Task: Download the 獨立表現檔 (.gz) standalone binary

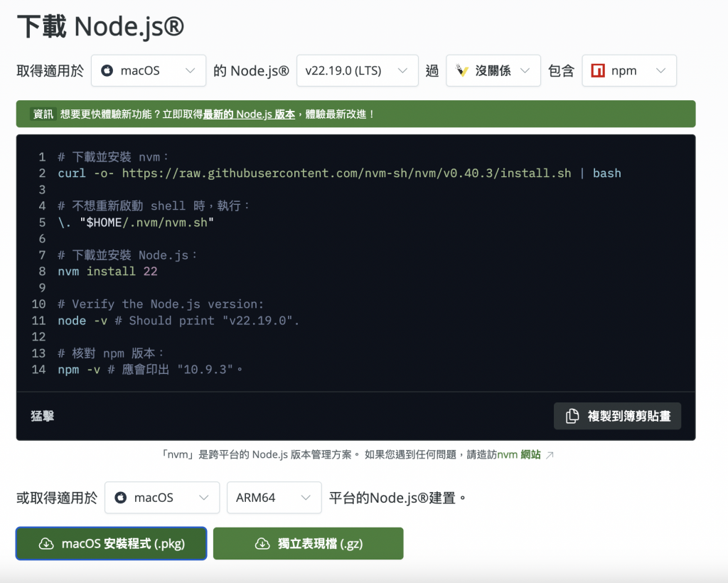Action: click(x=309, y=544)
